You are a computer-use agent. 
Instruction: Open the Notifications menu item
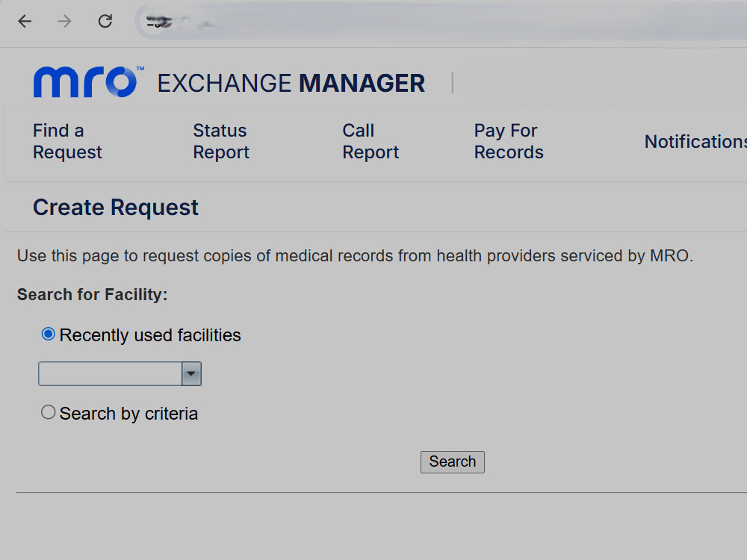(x=695, y=141)
